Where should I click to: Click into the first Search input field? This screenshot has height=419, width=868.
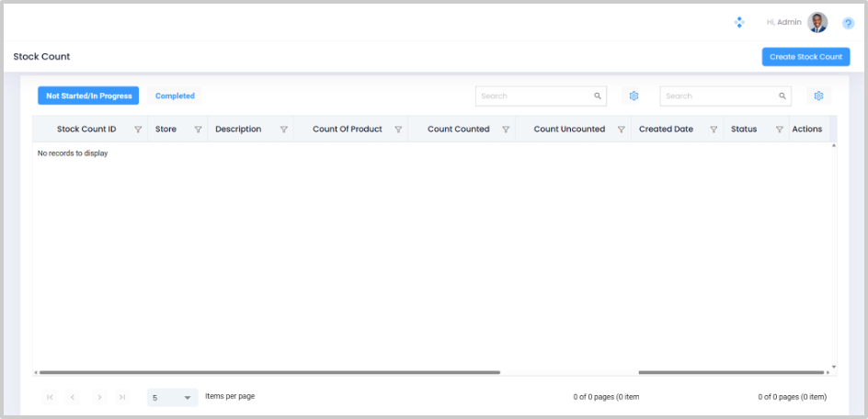(x=533, y=96)
